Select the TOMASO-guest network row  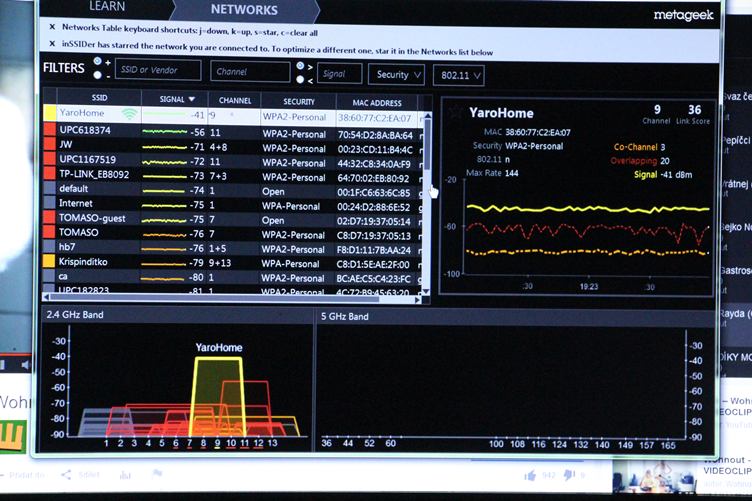[x=234, y=220]
